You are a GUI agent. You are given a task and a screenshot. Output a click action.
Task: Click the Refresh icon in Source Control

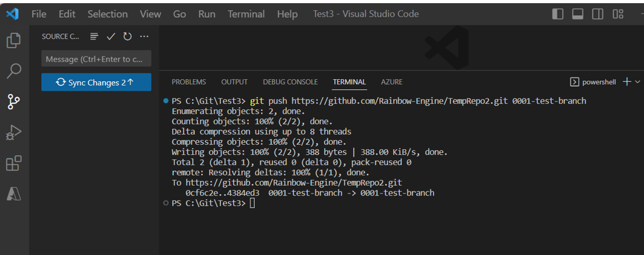pos(128,37)
